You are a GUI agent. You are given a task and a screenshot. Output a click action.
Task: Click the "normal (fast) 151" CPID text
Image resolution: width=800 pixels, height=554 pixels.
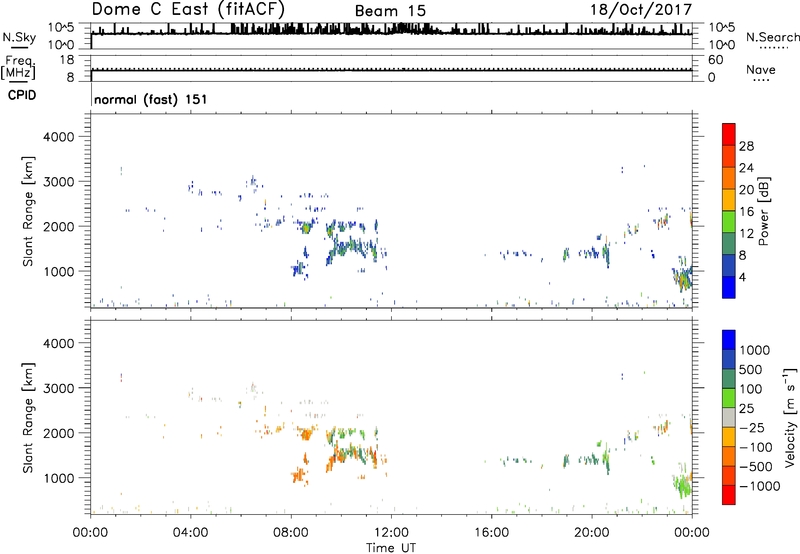pyautogui.click(x=151, y=99)
